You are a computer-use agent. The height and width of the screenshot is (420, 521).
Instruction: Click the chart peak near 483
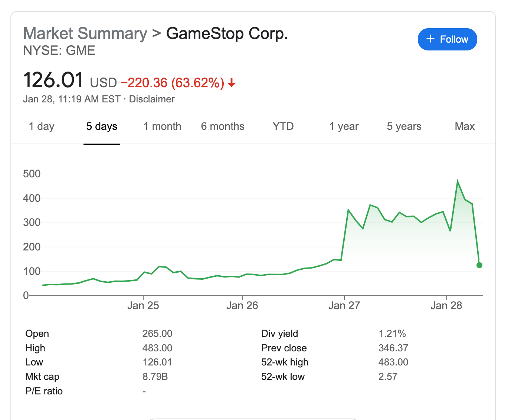(458, 181)
